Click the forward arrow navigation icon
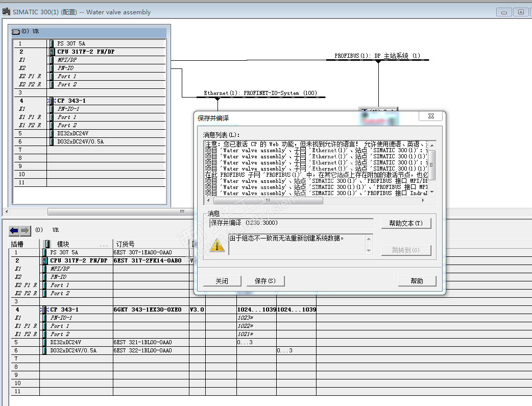 25,231
